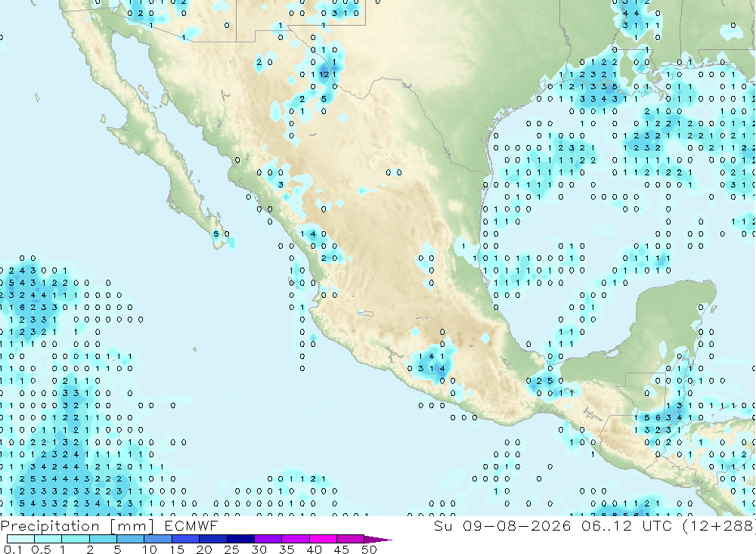Click the 'UTC' label
The width and height of the screenshot is (756, 554).
(x=657, y=525)
